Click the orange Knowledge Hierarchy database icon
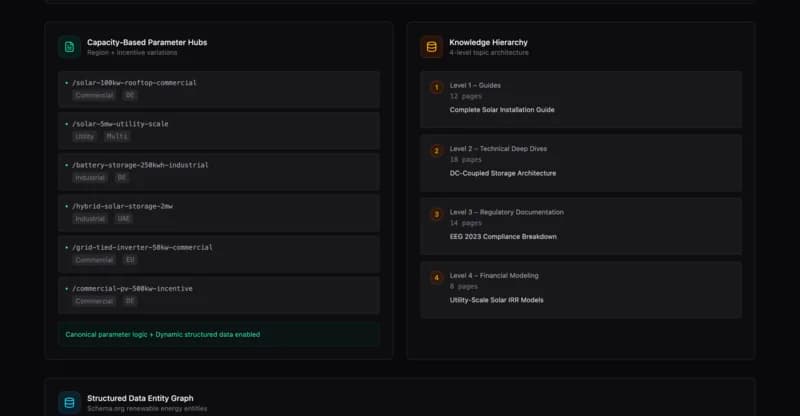This screenshot has height=416, width=800. [x=432, y=46]
